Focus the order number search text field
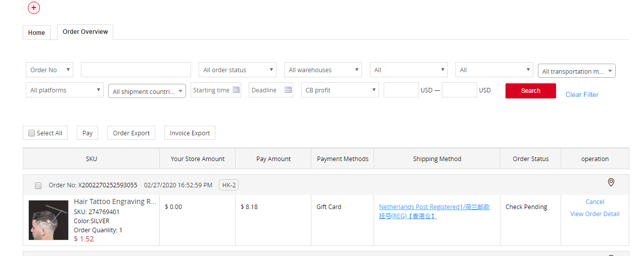This screenshot has width=644, height=256. 136,70
